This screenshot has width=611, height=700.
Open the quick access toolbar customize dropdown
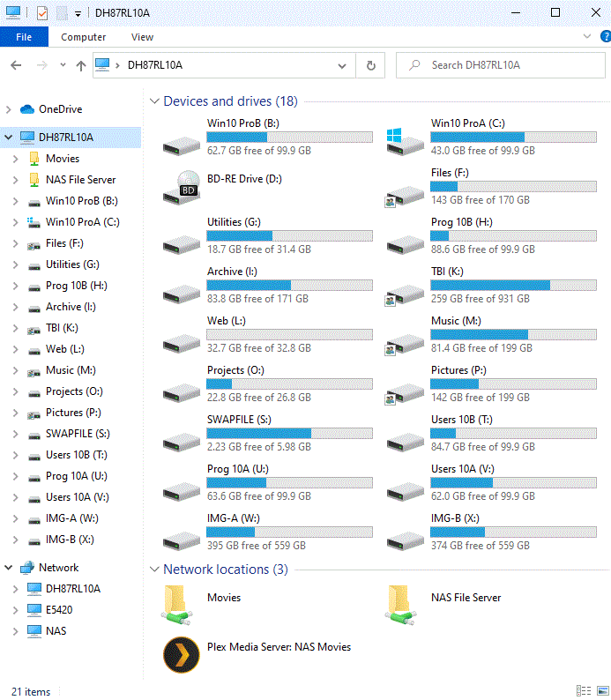pyautogui.click(x=78, y=14)
